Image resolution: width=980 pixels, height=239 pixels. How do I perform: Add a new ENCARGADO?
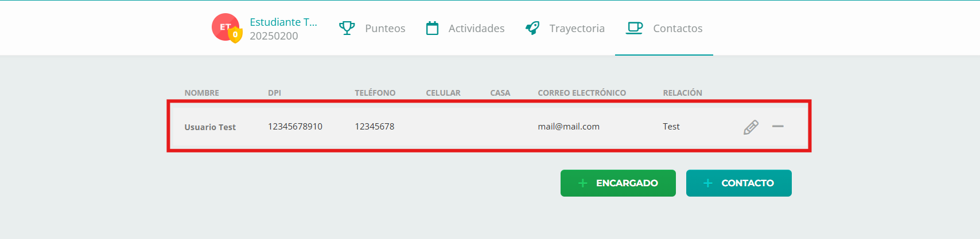point(618,183)
